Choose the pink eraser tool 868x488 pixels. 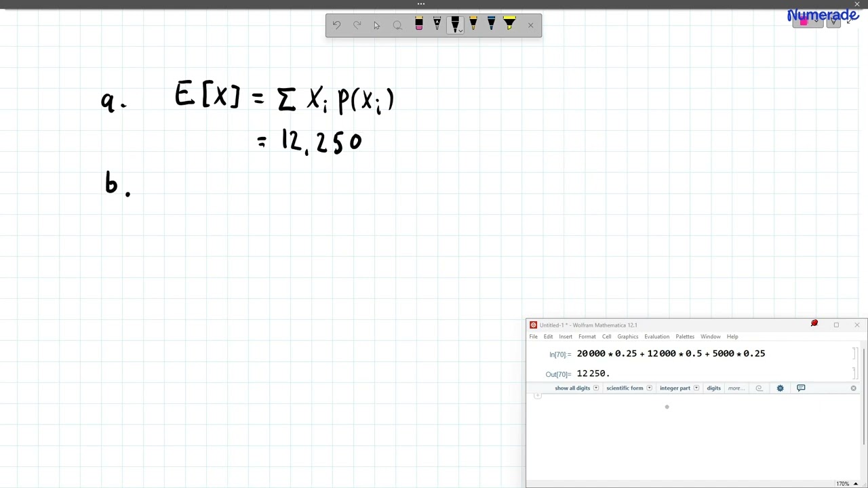coord(419,24)
